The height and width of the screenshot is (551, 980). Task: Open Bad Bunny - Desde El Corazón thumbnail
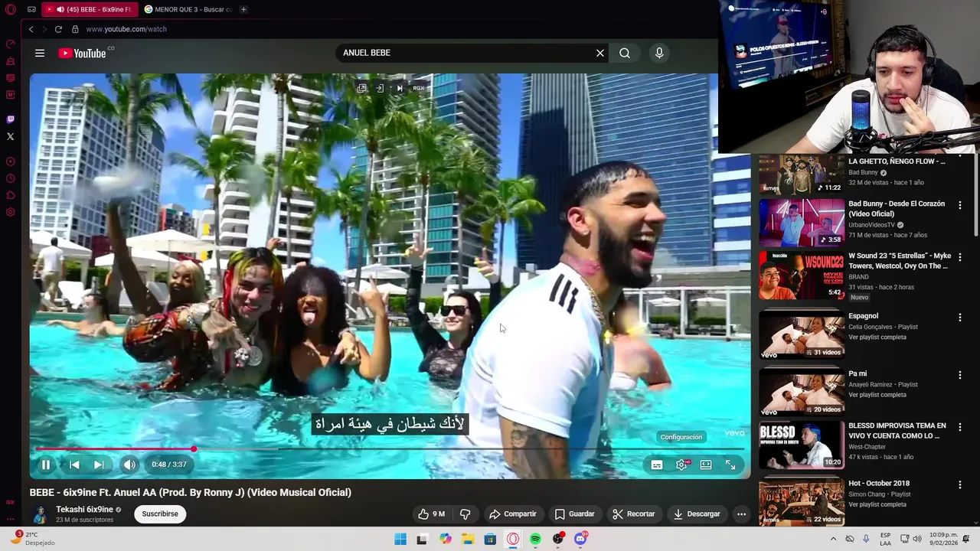(802, 223)
